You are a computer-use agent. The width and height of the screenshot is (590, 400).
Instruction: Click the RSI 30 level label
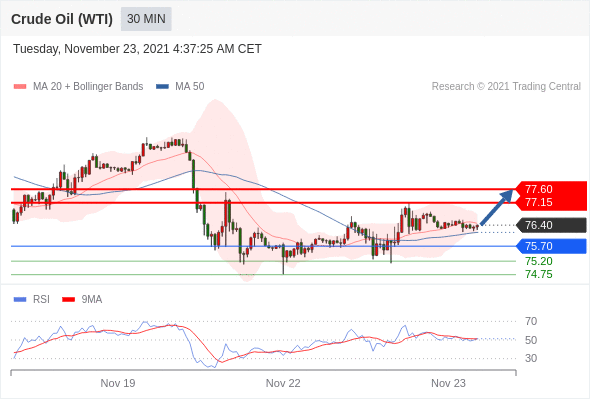point(531,358)
